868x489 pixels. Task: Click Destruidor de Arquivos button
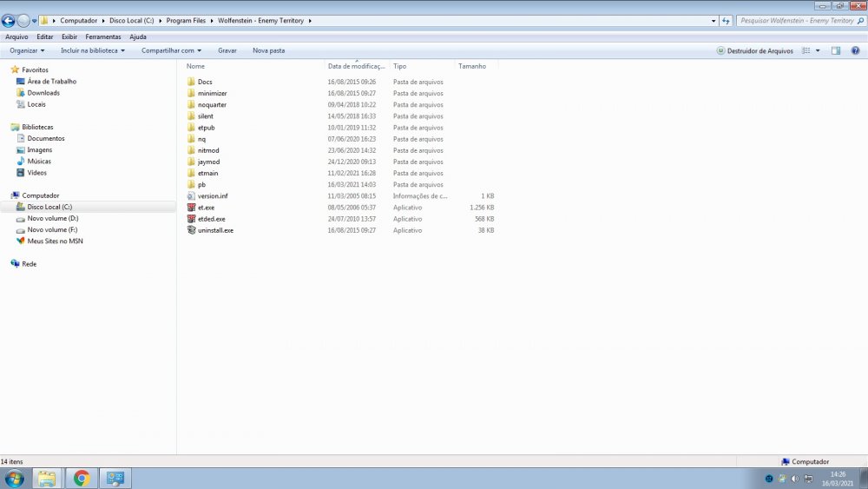point(755,50)
